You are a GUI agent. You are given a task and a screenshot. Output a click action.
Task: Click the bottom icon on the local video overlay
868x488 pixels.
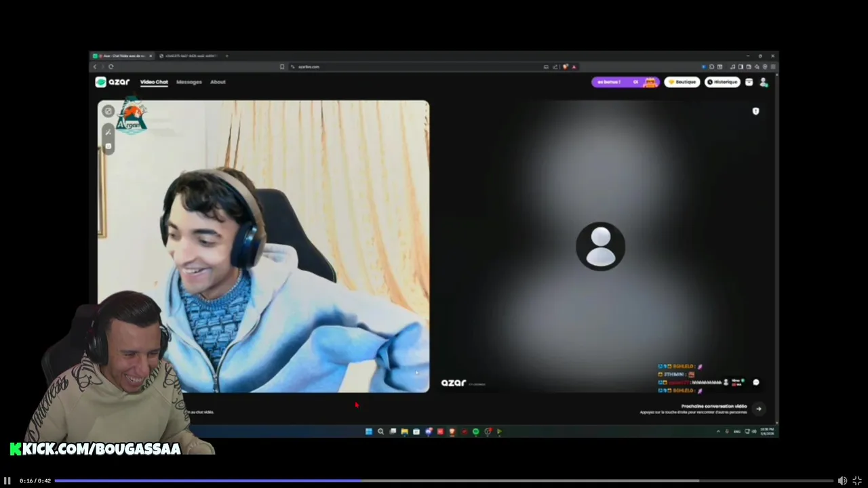coord(108,146)
